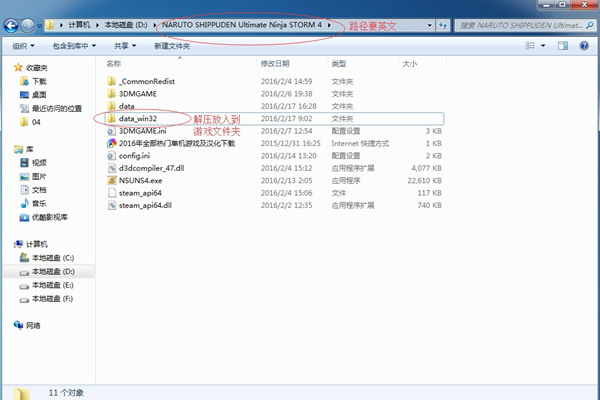Viewport: 600px width, 400px height.
Task: Open the recent locations dropdown arrow
Action: 39,26
